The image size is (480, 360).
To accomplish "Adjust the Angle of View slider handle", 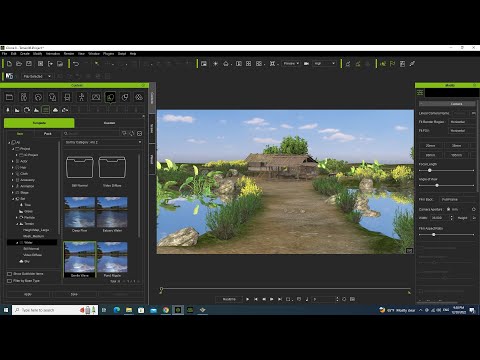I will [x=437, y=185].
